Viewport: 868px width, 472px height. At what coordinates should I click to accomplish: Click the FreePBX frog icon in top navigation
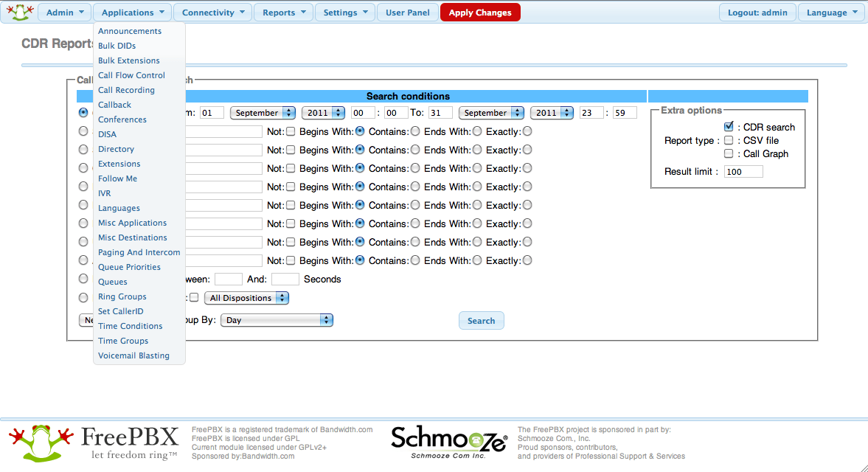tap(18, 12)
